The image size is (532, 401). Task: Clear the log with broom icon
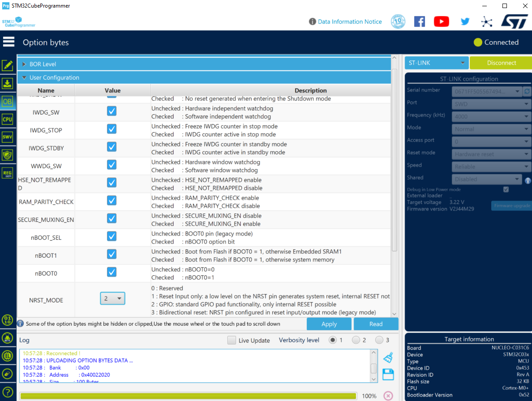(x=388, y=357)
